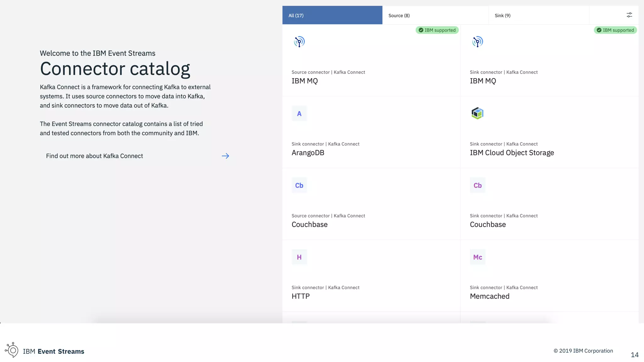Click the blue Cb Couchbase source icon
Viewport: 644px width, 362px height.
(x=299, y=185)
